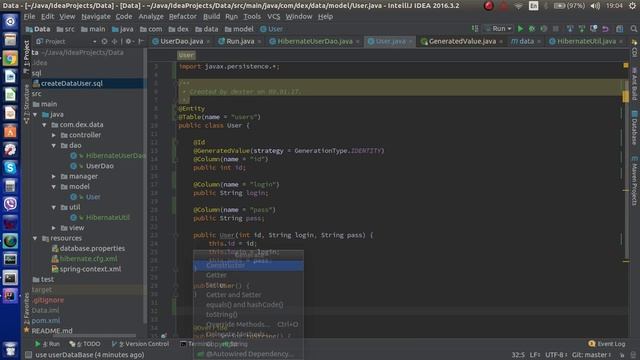Switch to the HibernateUserDao.java tab
640x360 pixels.
[314, 41]
